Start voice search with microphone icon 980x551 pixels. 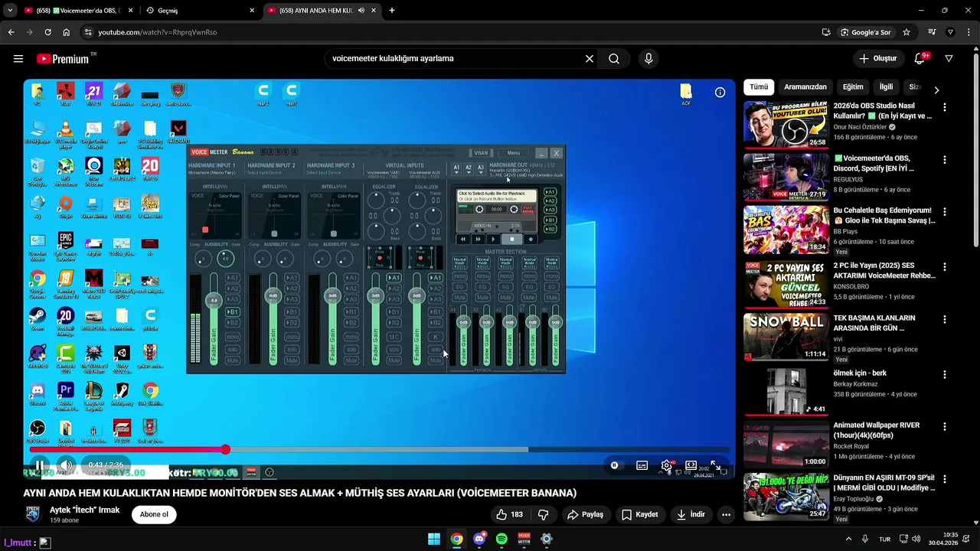(648, 59)
